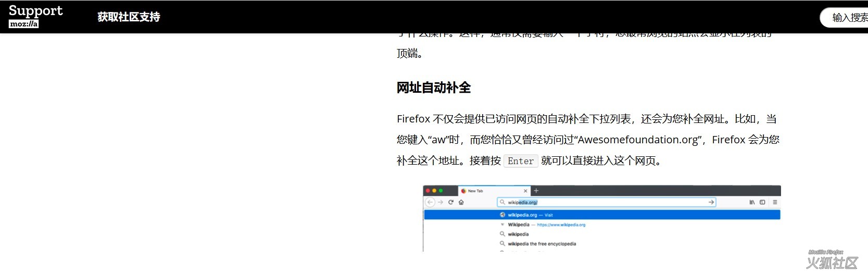Open the Mozilla Support home logo
This screenshot has width=868, height=272.
click(35, 16)
